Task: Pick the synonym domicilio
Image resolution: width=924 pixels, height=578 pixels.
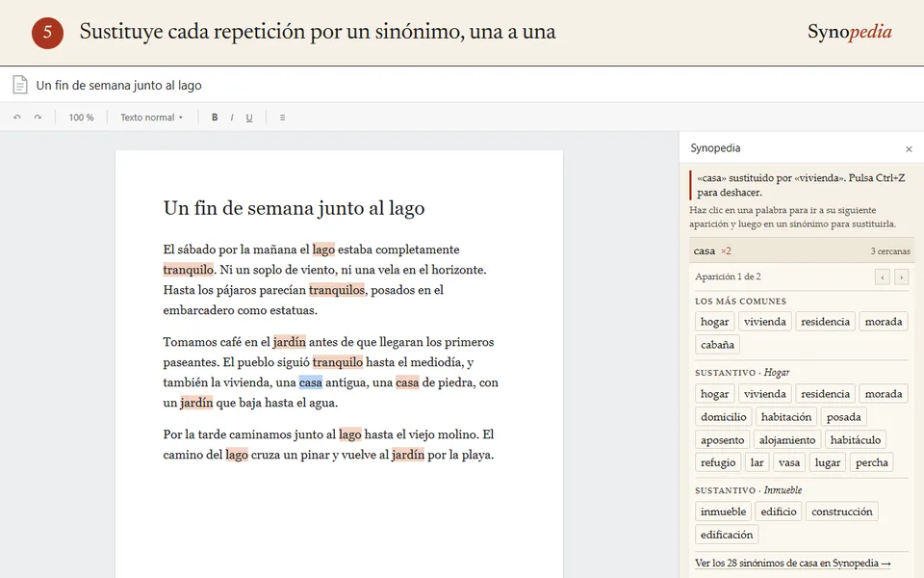Action: (x=724, y=416)
